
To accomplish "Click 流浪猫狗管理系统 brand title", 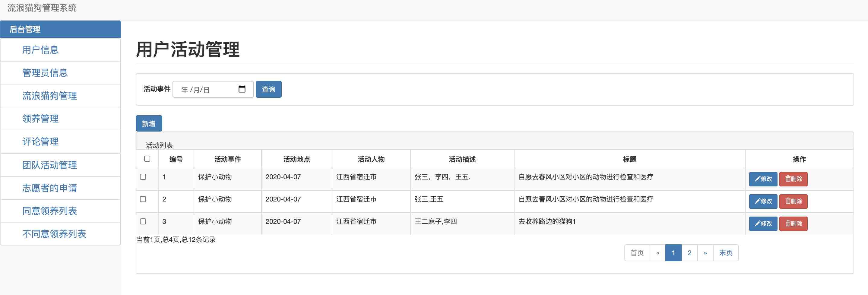I will coord(42,8).
